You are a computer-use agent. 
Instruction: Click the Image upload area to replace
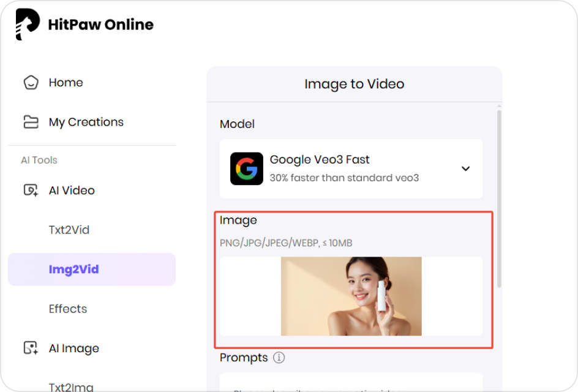pos(353,296)
